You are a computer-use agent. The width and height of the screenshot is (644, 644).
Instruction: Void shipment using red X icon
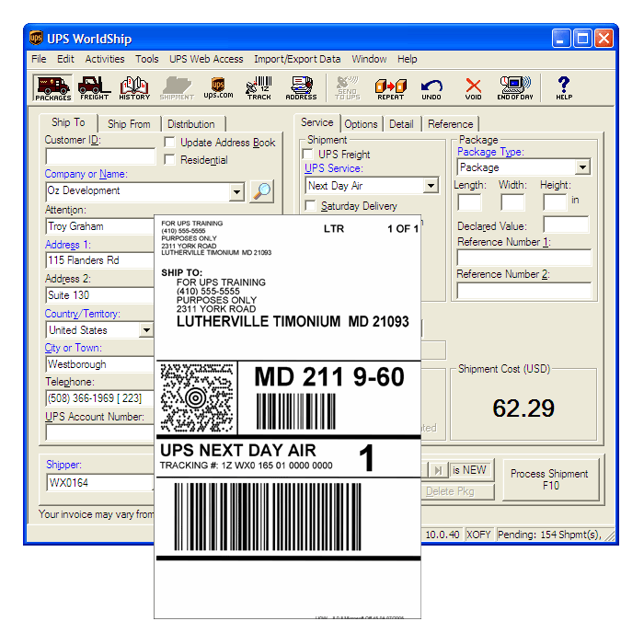[473, 88]
